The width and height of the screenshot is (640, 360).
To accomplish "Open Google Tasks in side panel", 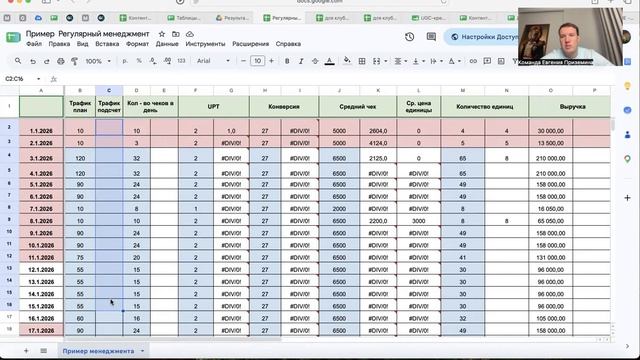I will tap(627, 110).
